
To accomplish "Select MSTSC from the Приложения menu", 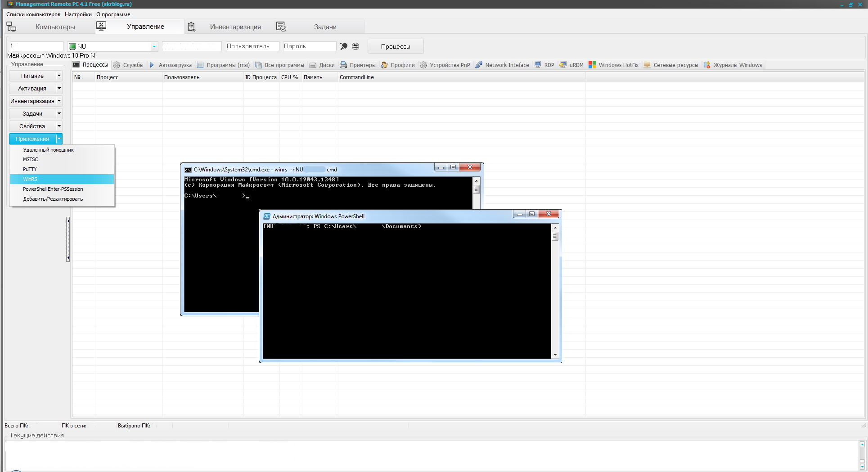I will tap(62, 159).
